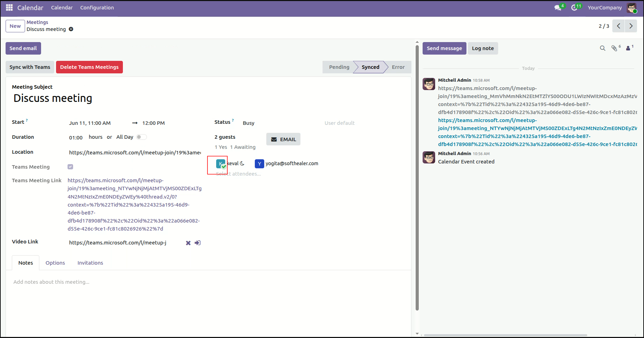Click the Log note button
Screen dimensions: 644x338
pyautogui.click(x=483, y=48)
